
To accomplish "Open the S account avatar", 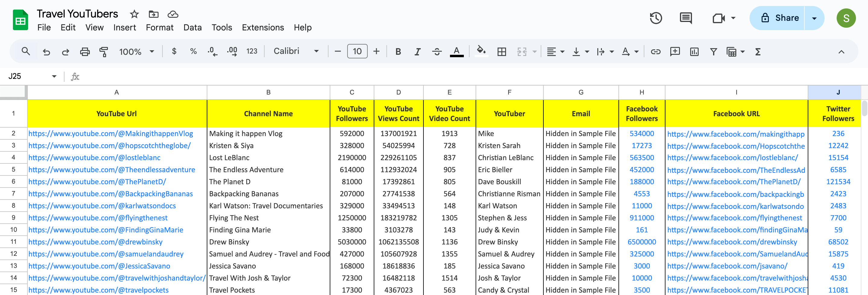I will [846, 18].
